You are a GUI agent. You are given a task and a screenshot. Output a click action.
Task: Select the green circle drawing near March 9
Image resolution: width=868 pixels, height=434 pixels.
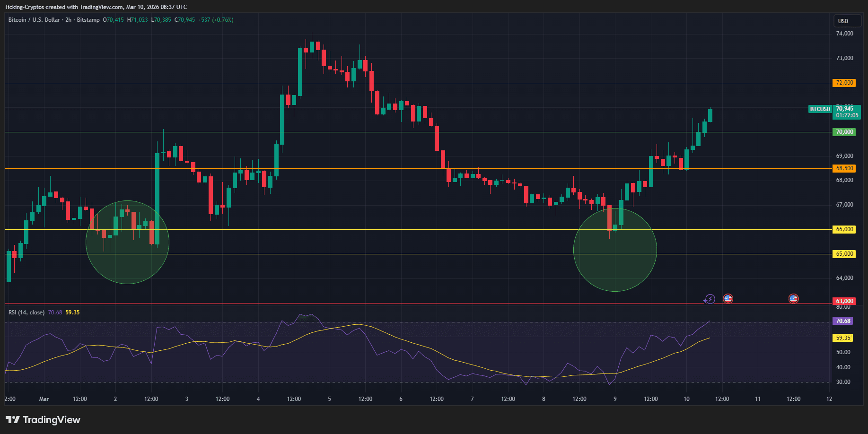tap(614, 251)
